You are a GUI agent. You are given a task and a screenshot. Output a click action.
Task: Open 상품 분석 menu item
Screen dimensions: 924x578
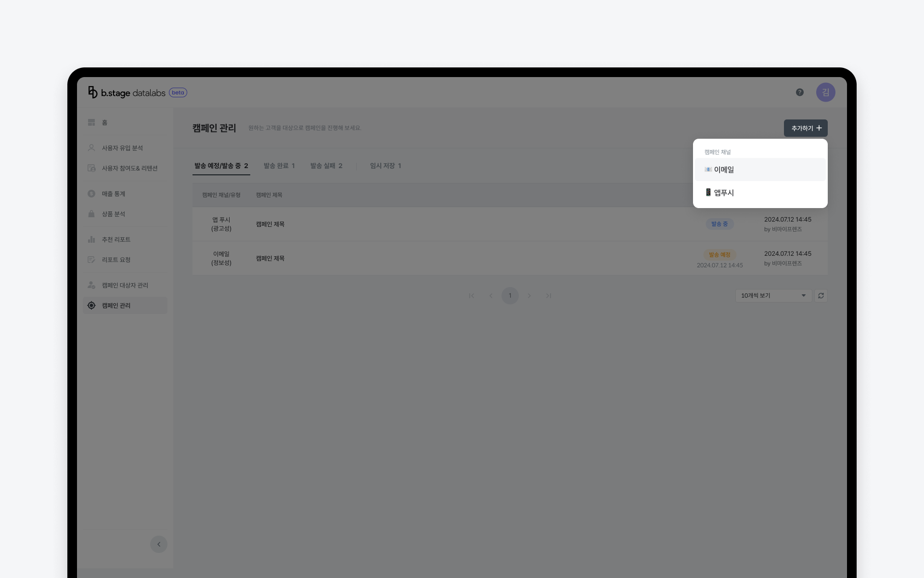point(125,214)
